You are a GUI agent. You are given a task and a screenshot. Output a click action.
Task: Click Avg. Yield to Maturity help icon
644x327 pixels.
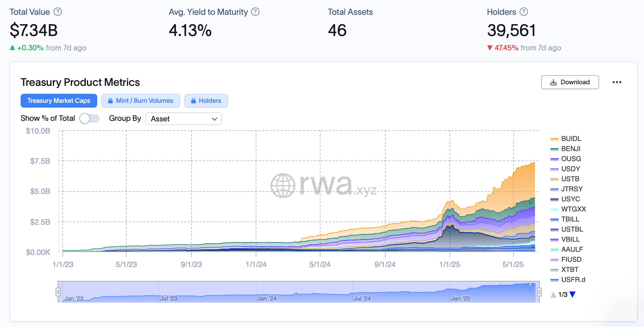[x=255, y=12]
